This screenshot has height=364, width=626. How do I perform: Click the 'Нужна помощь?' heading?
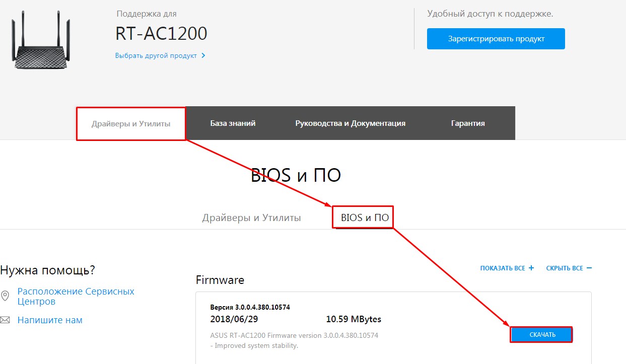[x=47, y=270]
